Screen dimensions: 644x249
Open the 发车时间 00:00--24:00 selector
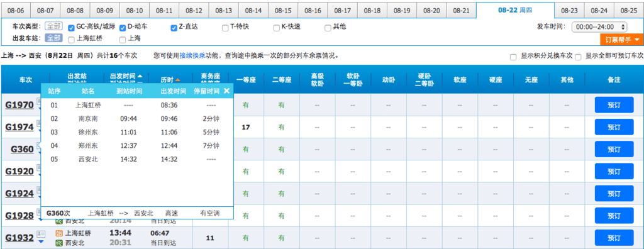pos(599,27)
